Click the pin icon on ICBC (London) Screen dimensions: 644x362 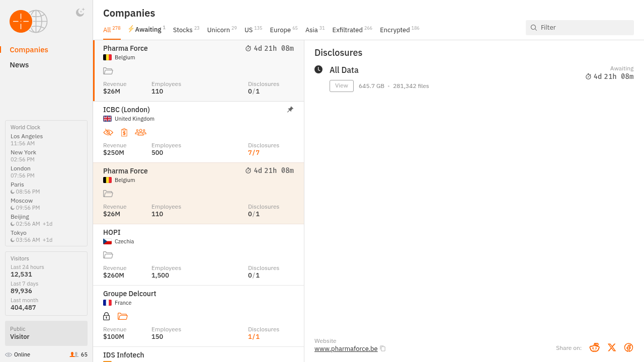290,110
